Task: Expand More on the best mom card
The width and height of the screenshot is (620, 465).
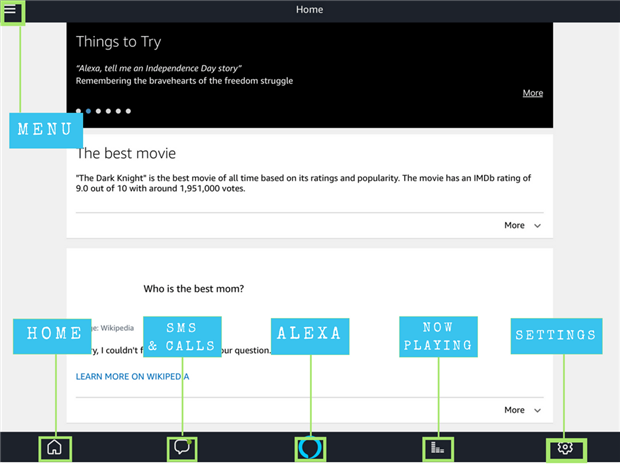Action: point(522,410)
